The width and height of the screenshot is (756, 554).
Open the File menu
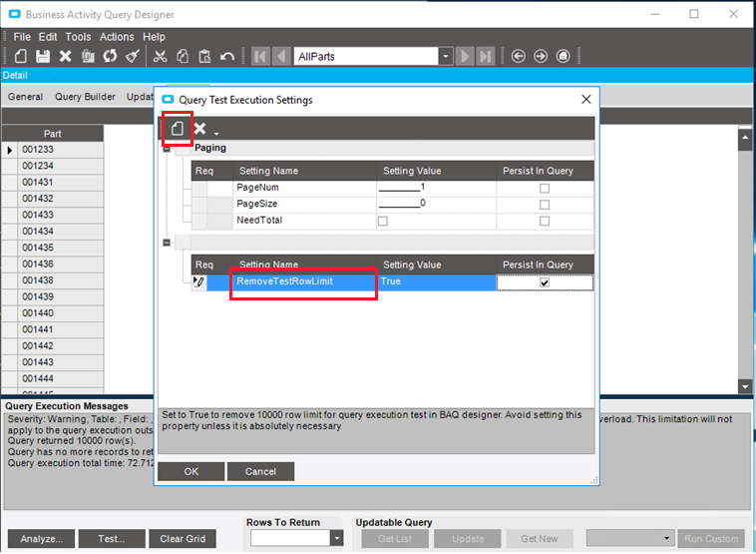point(22,37)
